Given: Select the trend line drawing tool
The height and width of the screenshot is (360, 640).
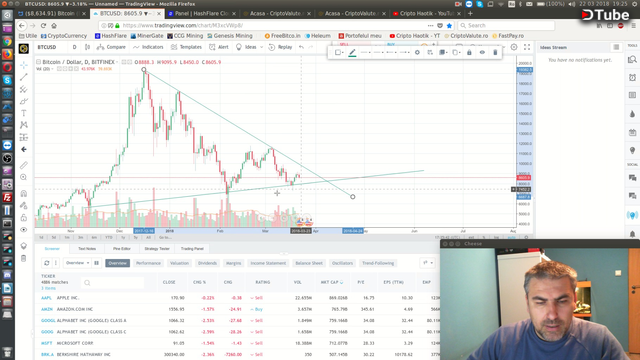Looking at the screenshot, I should [24, 77].
